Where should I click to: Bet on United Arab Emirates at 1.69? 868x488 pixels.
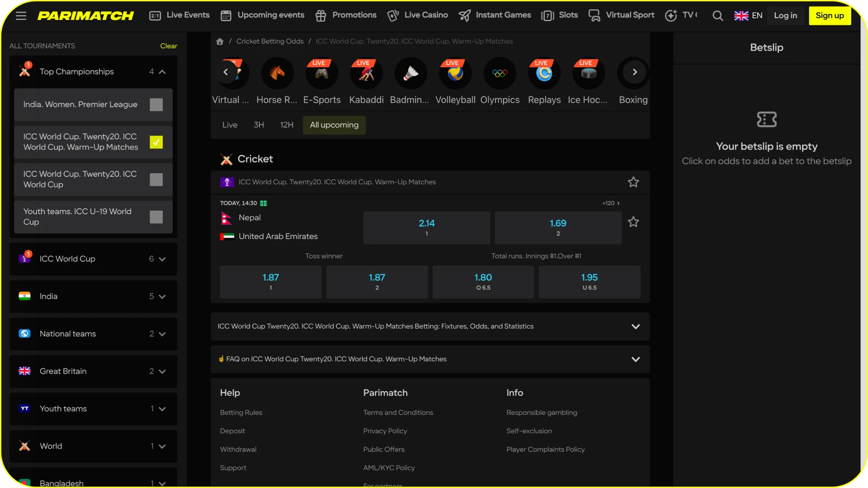[x=558, y=228]
